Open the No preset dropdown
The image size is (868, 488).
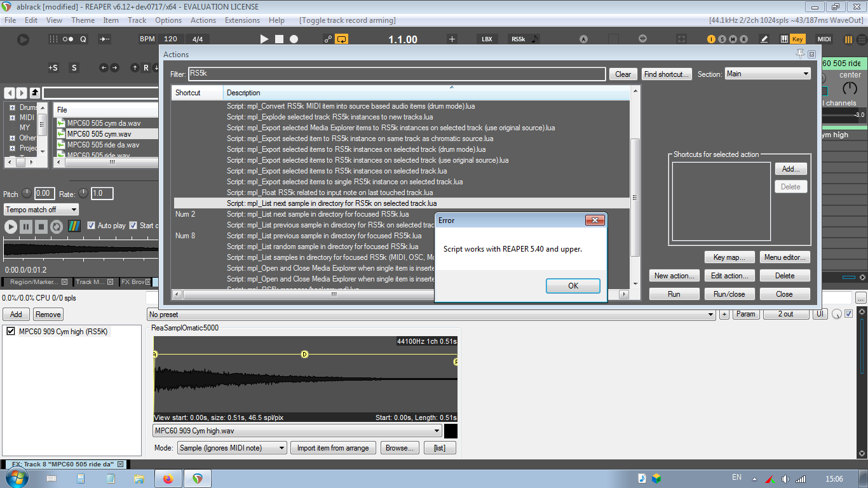(x=431, y=315)
